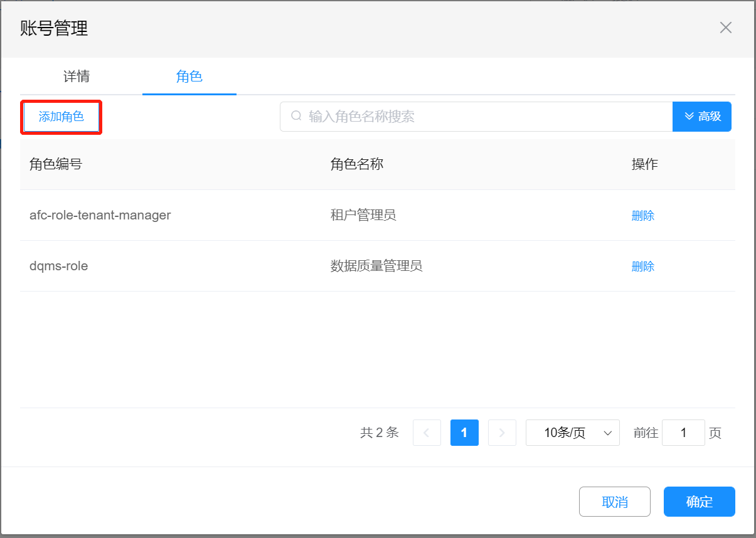Select the 数据质量管理员 role name cell
The width and height of the screenshot is (756, 538).
click(x=376, y=266)
